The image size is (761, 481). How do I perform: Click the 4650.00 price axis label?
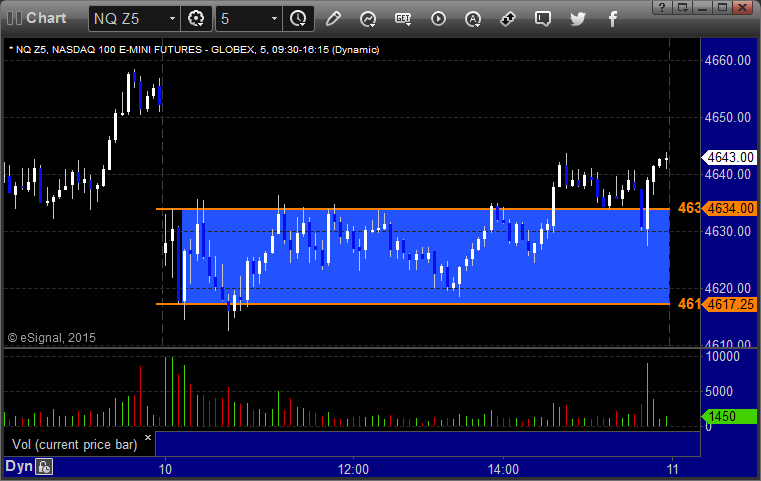coord(728,117)
